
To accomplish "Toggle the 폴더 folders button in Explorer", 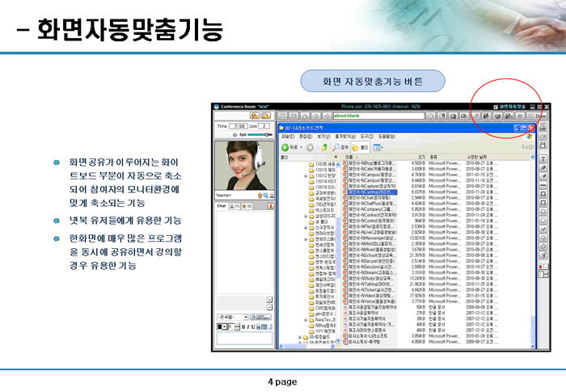I will pos(360,147).
